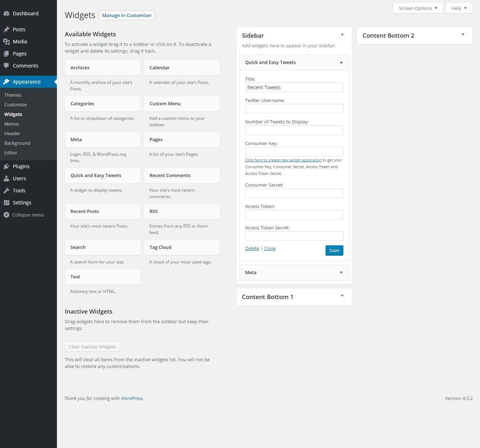
Task: Click the Dashboard gauge icon
Action: (x=6, y=14)
